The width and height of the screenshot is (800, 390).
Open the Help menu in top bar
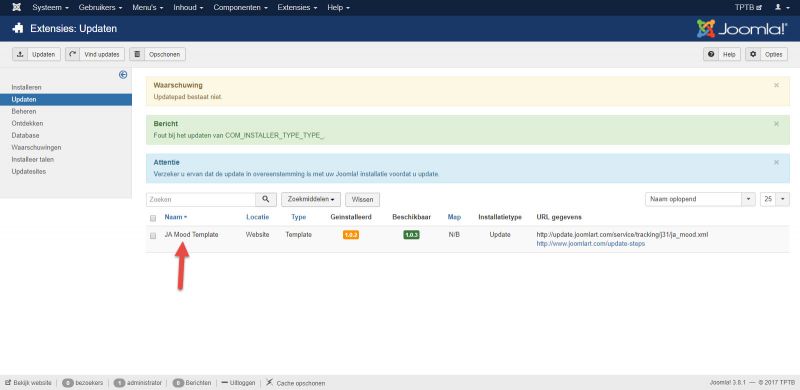338,8
